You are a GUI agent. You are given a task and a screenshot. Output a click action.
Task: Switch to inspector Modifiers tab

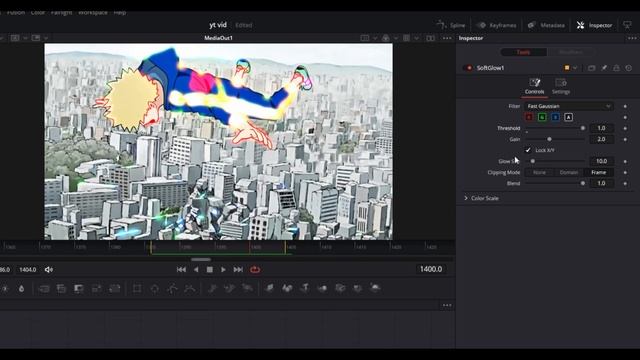571,52
